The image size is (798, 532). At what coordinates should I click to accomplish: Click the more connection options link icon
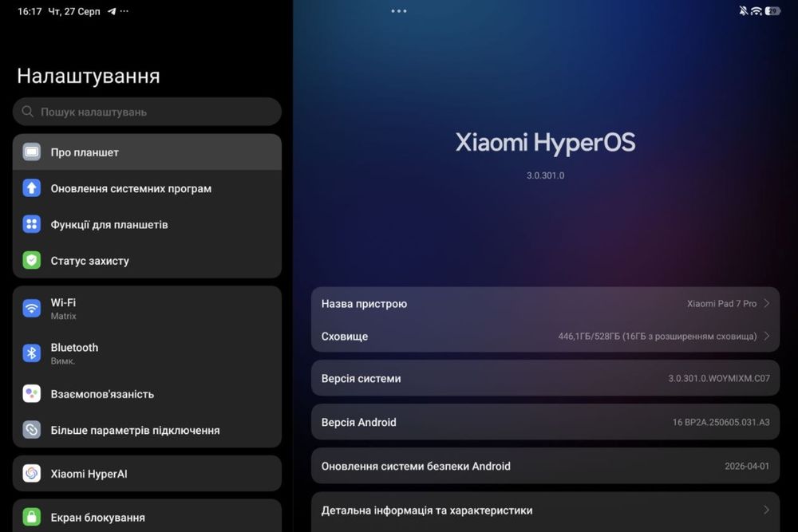[x=32, y=430]
